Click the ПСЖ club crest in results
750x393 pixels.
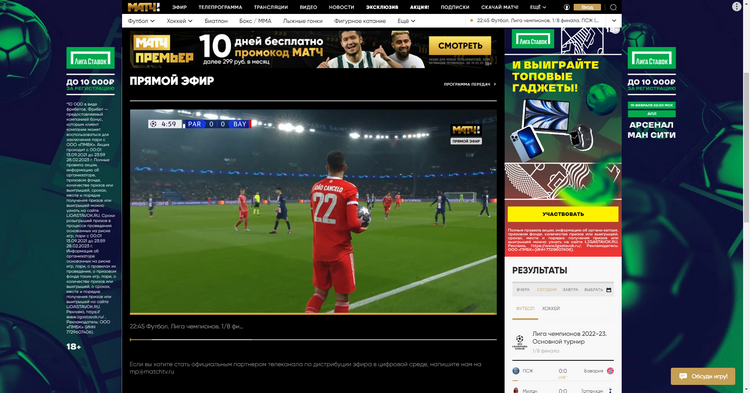tap(516, 371)
